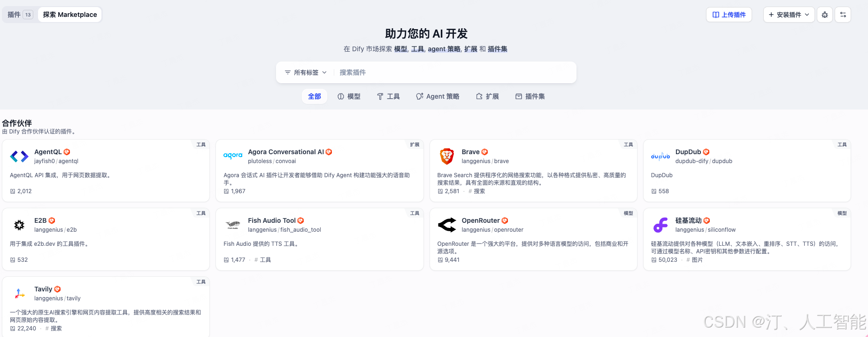This screenshot has width=868, height=337.
Task: Click the AgentQL plugin logo icon
Action: pyautogui.click(x=19, y=157)
